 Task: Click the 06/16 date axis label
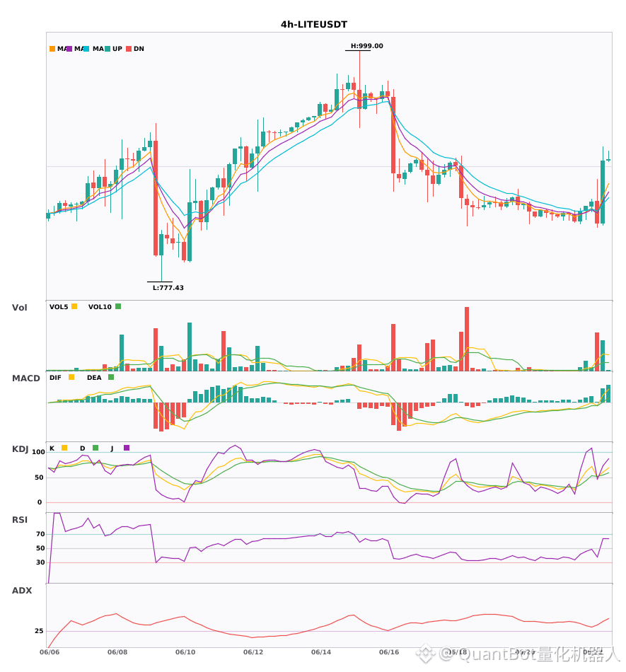[389, 652]
